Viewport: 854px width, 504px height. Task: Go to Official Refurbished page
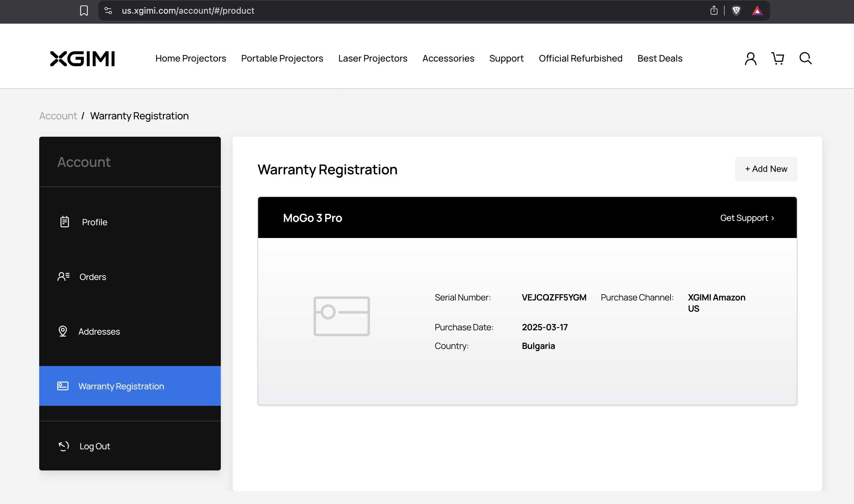tap(580, 58)
